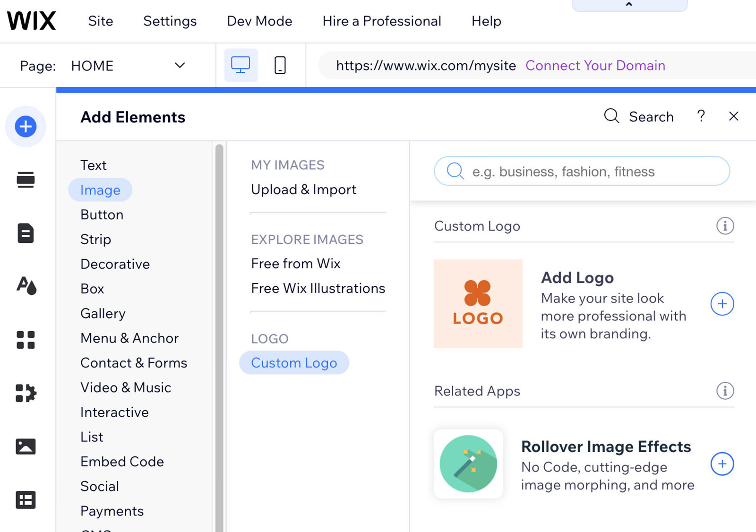Image resolution: width=756 pixels, height=532 pixels.
Task: Select Menu & Anchor category
Action: coord(129,338)
